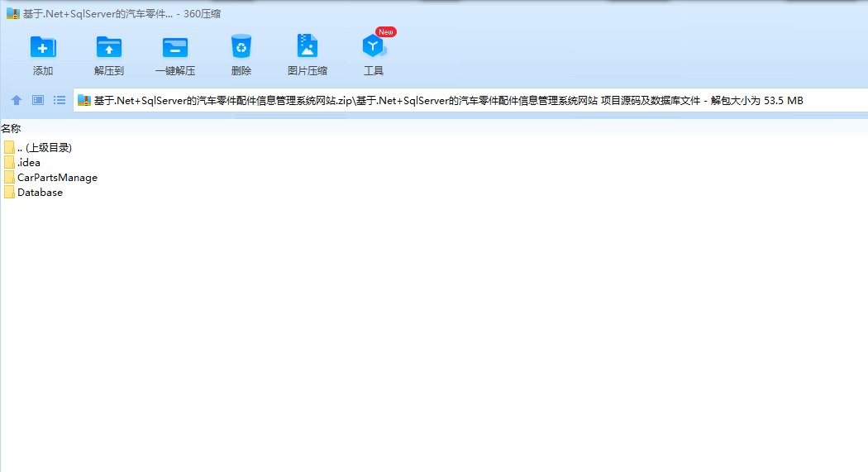The height and width of the screenshot is (472, 868).
Task: Select the 'CarPartsManage' folder name
Action: 58,177
